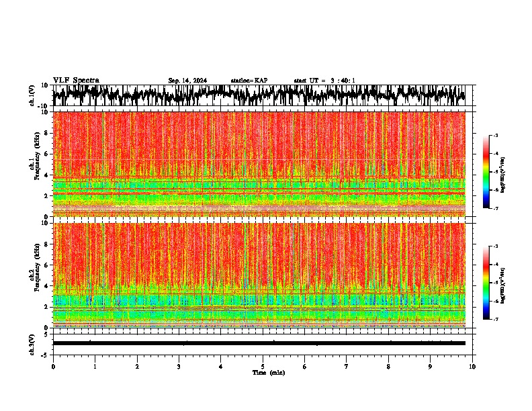Click the 'station=KAP' label

249,81
